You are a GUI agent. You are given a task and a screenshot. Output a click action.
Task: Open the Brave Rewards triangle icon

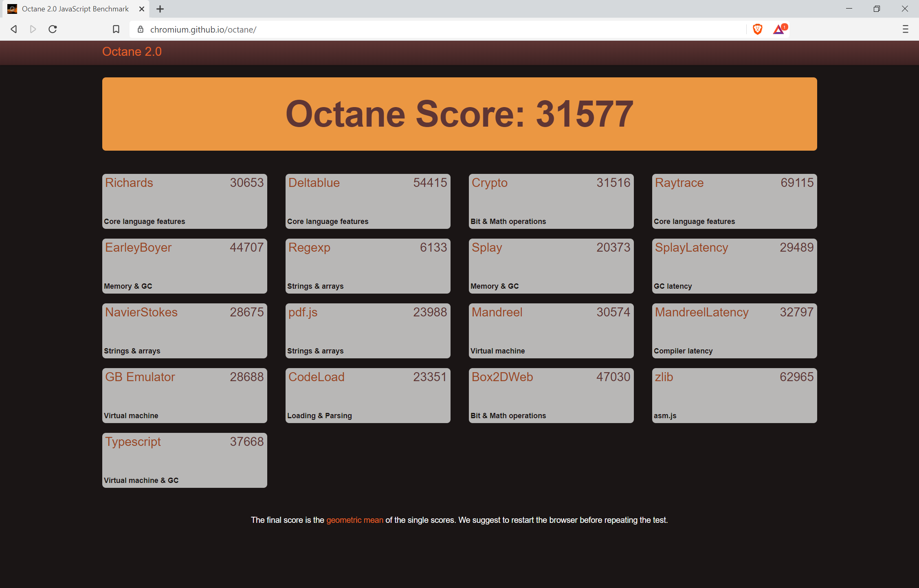tap(779, 29)
